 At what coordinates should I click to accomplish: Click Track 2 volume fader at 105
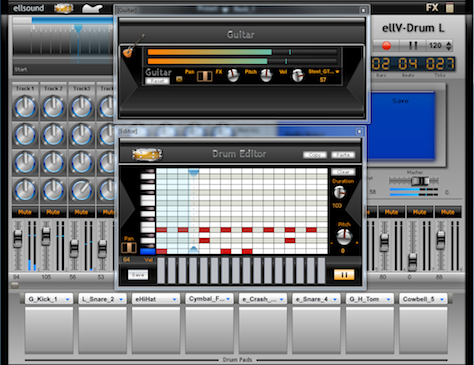click(x=46, y=236)
